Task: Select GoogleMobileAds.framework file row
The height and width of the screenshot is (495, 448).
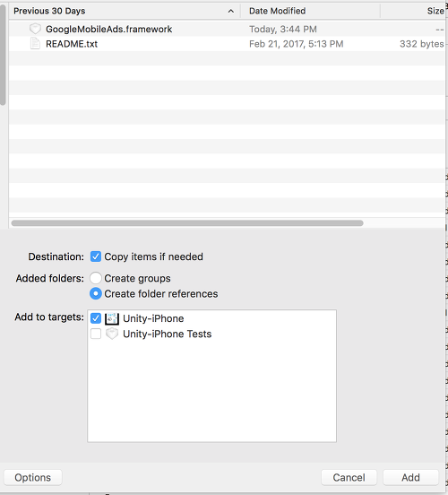Action: (x=227, y=29)
